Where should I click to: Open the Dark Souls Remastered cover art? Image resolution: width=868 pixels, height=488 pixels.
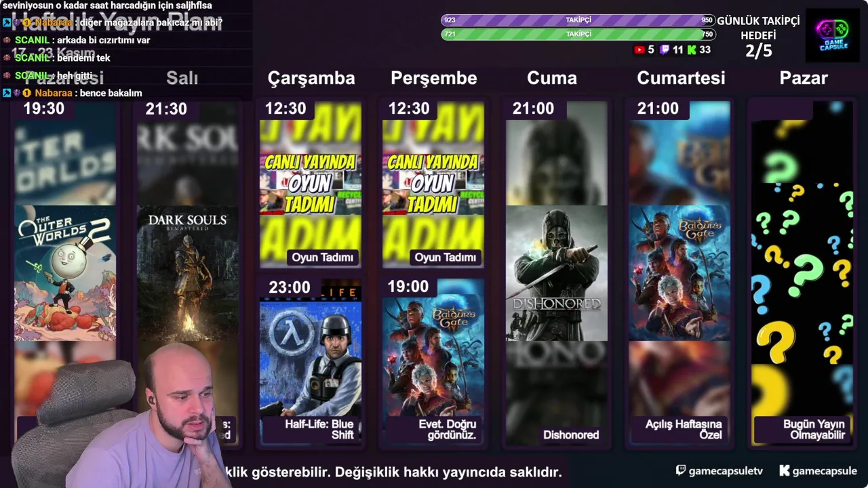[x=187, y=273]
